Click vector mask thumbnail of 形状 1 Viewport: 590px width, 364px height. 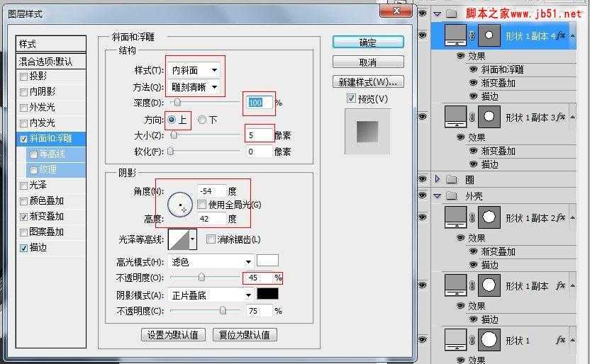489,340
